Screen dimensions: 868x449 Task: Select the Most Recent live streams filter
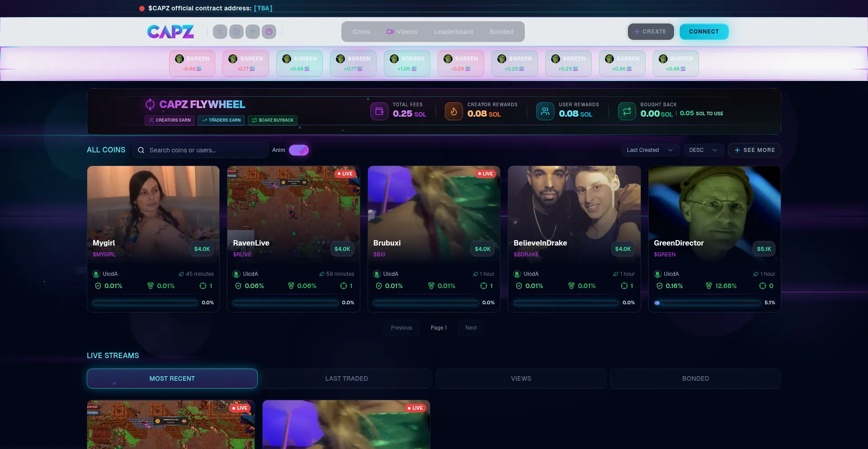pyautogui.click(x=172, y=378)
